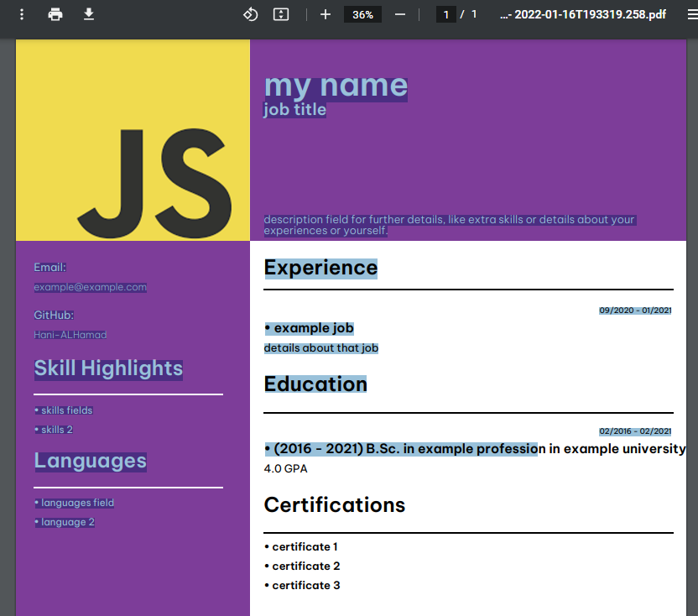This screenshot has width=698, height=616.
Task: Download the PDF file
Action: [89, 14]
